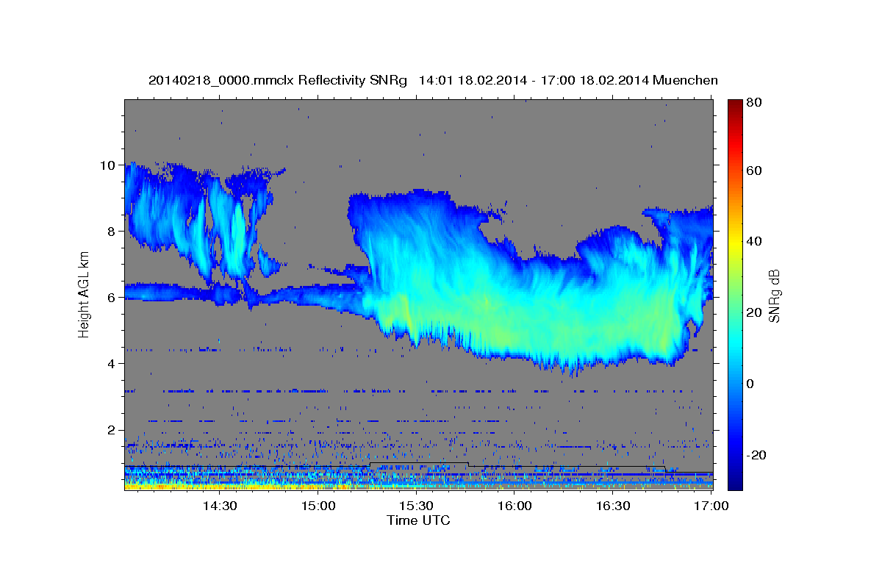Click the colorbar value label 80
The image size is (882, 588).
coord(753,102)
